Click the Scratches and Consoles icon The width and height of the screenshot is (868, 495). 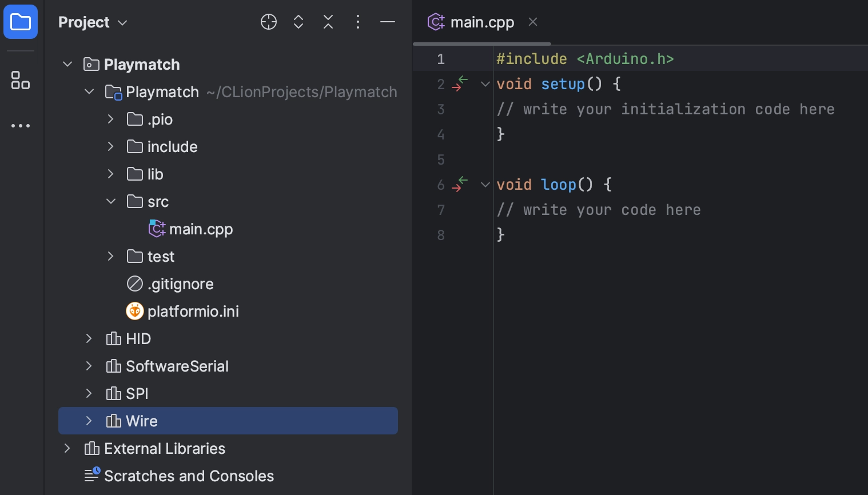tap(92, 475)
